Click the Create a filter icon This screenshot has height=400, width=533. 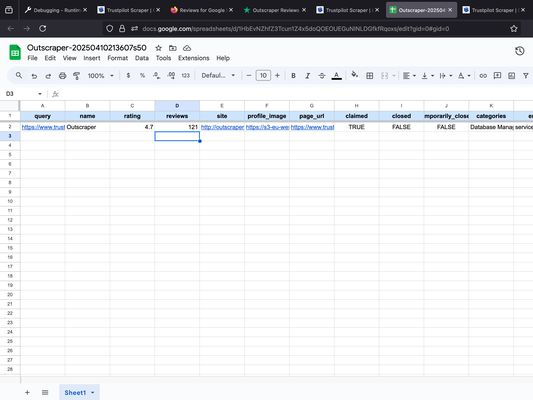pos(526,75)
